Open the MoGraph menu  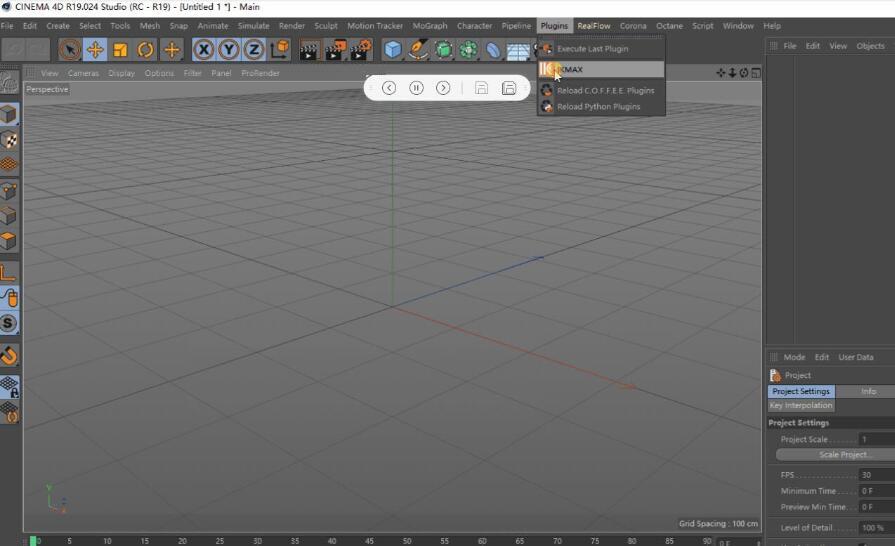430,26
